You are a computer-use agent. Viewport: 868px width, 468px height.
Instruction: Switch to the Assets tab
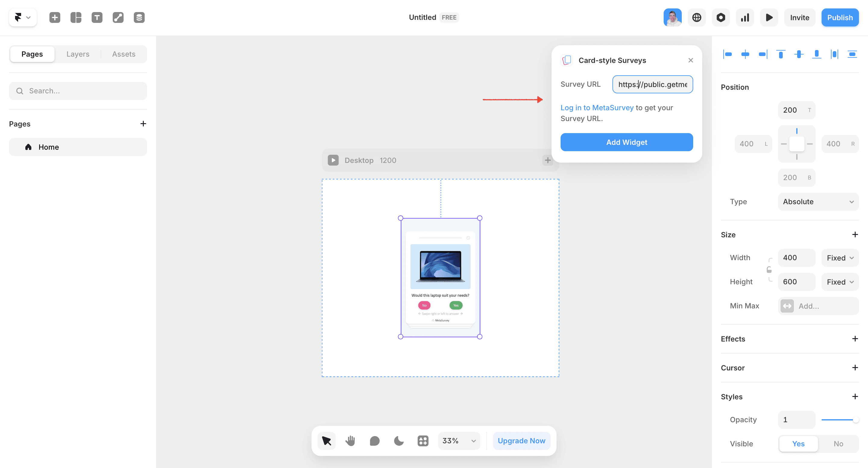pyautogui.click(x=124, y=54)
